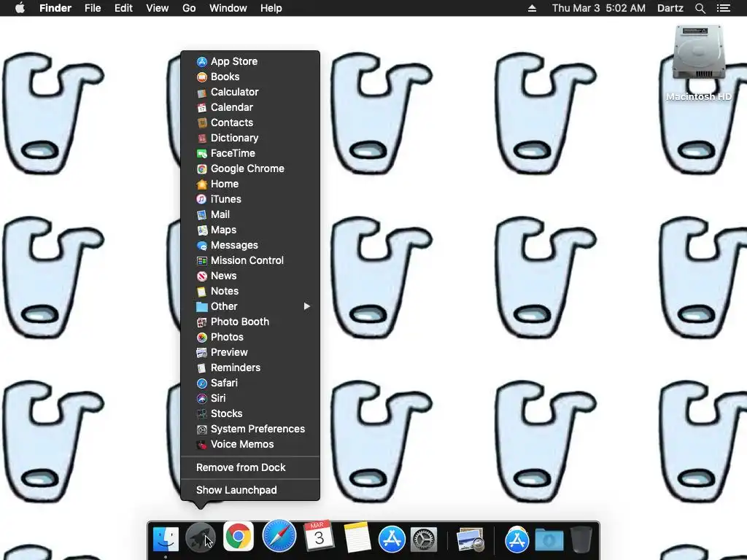This screenshot has width=747, height=560.
Task: Launch Photo Booth from the menu
Action: coord(250,322)
